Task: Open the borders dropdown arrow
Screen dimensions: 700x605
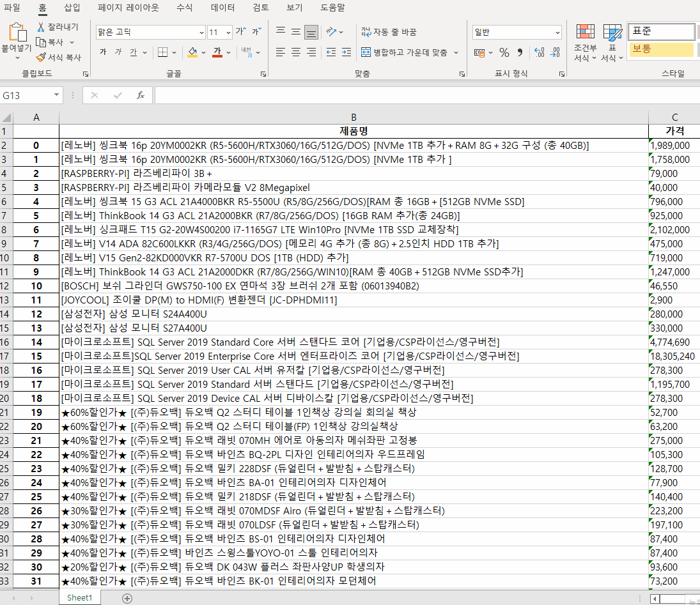Action: coord(174,52)
